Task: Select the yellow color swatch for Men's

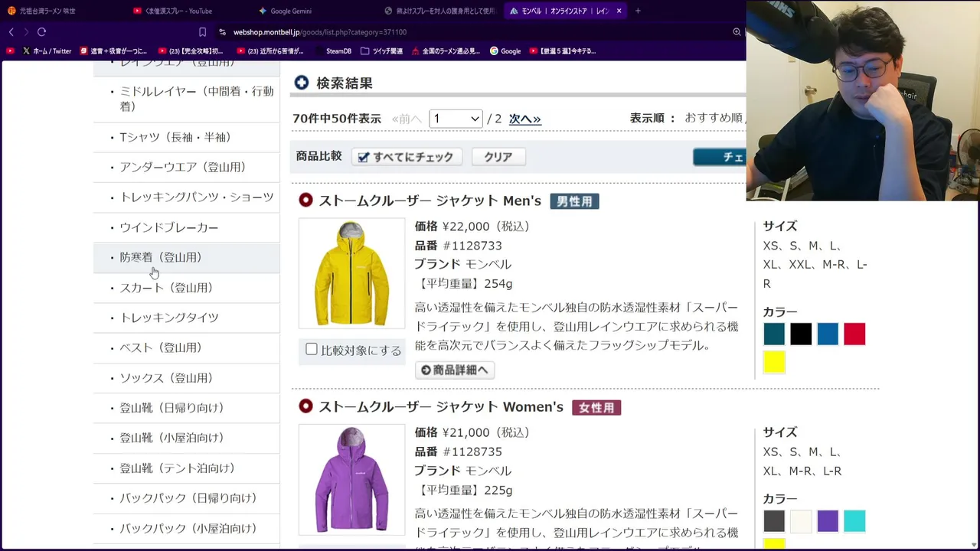Action: tap(774, 362)
